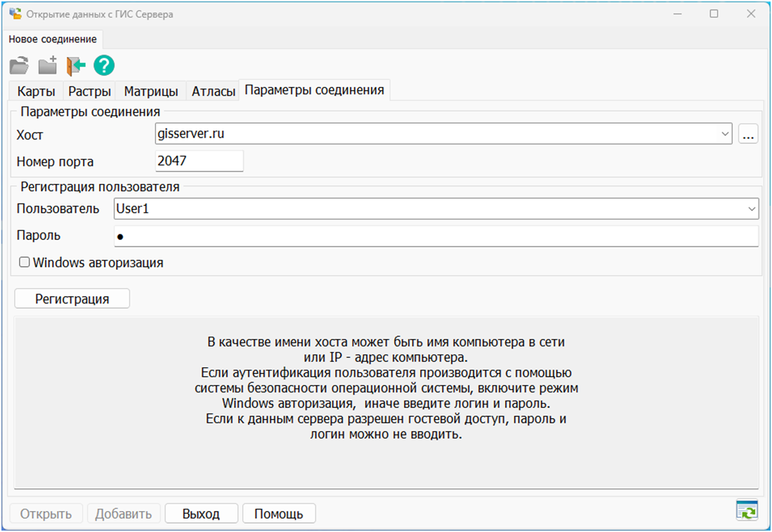
Task: Click the add folder toolbar icon
Action: click(x=47, y=66)
